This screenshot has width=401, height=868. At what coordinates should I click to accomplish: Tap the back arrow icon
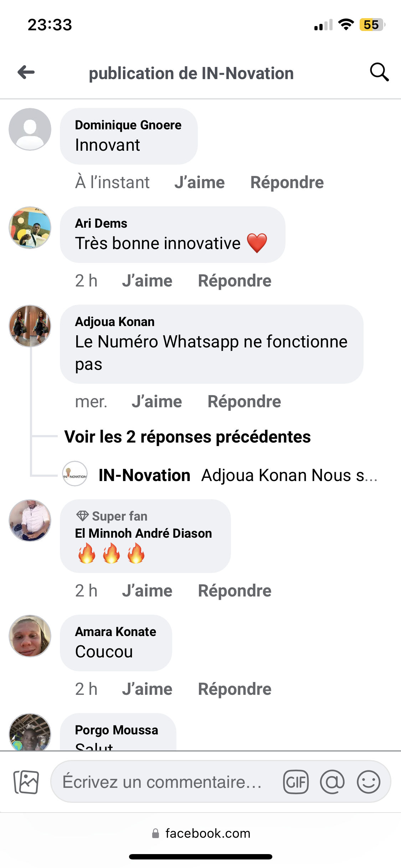click(26, 72)
